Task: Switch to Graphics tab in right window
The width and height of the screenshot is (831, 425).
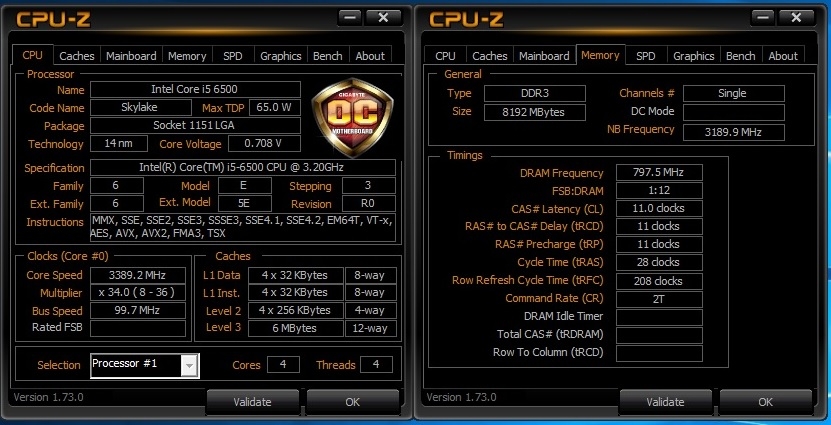Action: click(x=693, y=56)
